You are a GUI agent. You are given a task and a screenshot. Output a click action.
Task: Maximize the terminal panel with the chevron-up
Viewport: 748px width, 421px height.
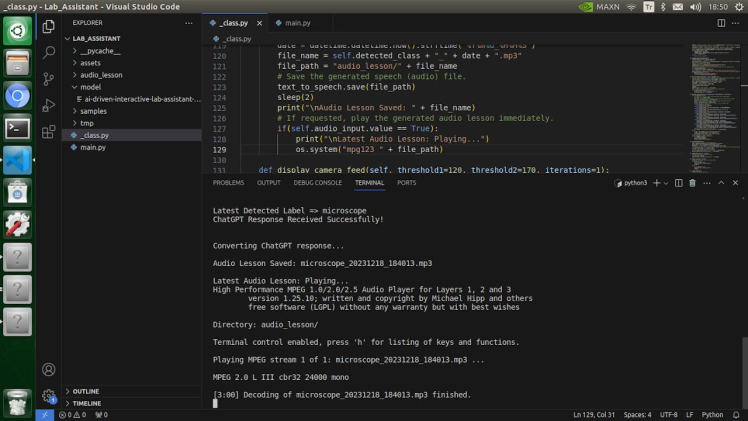click(722, 183)
